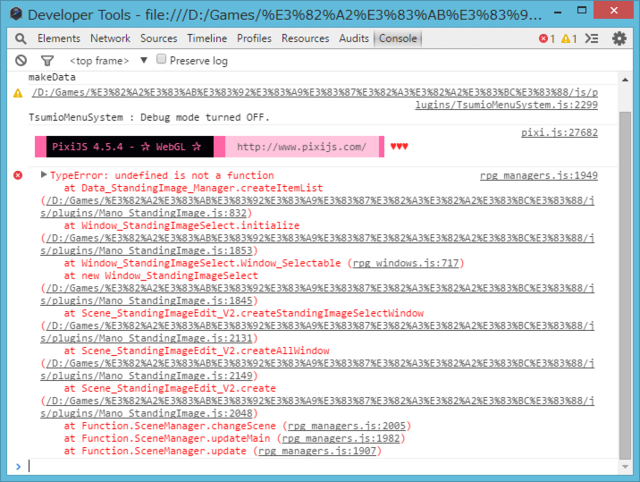Clear console with the circle-slash icon
Image resolution: width=640 pixels, height=482 pixels.
pos(21,60)
